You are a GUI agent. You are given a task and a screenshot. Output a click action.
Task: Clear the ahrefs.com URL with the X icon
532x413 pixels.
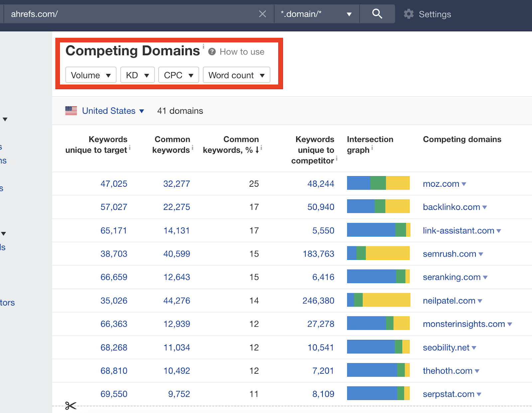[262, 14]
